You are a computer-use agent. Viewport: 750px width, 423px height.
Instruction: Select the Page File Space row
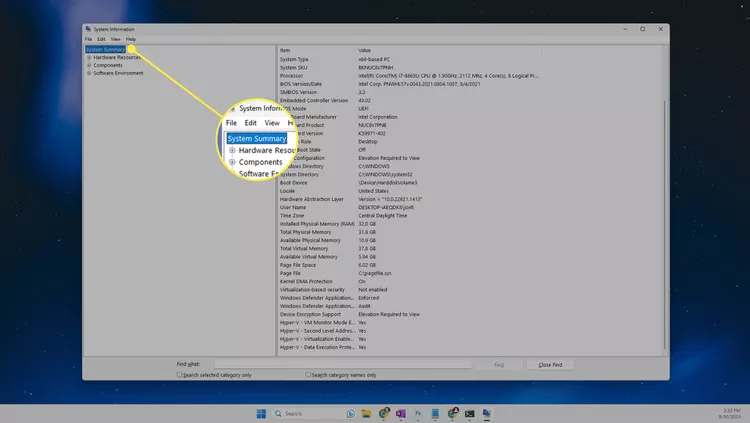[471, 265]
